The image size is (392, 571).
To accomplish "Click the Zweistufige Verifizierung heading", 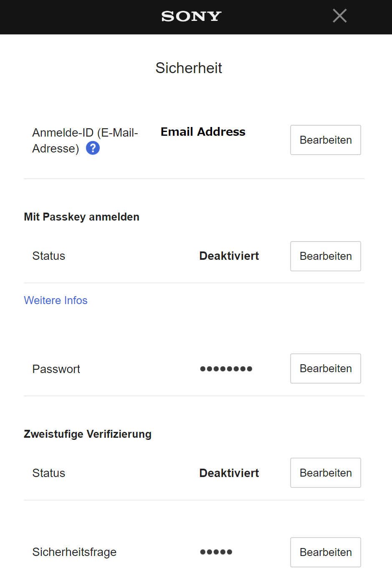I will [87, 434].
